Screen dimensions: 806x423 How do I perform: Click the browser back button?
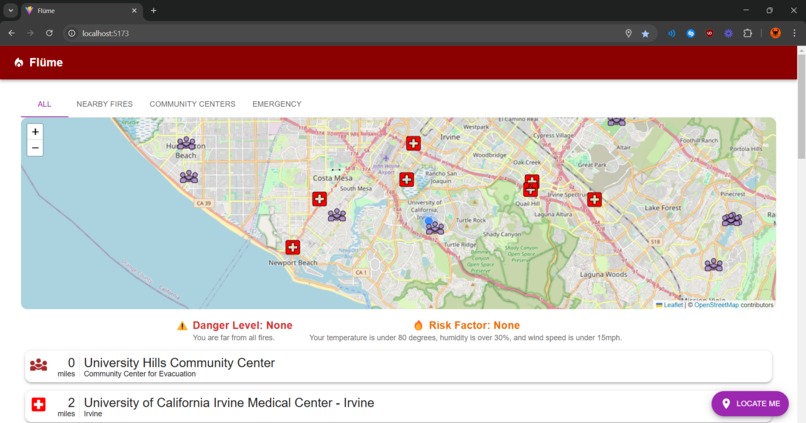(x=11, y=33)
